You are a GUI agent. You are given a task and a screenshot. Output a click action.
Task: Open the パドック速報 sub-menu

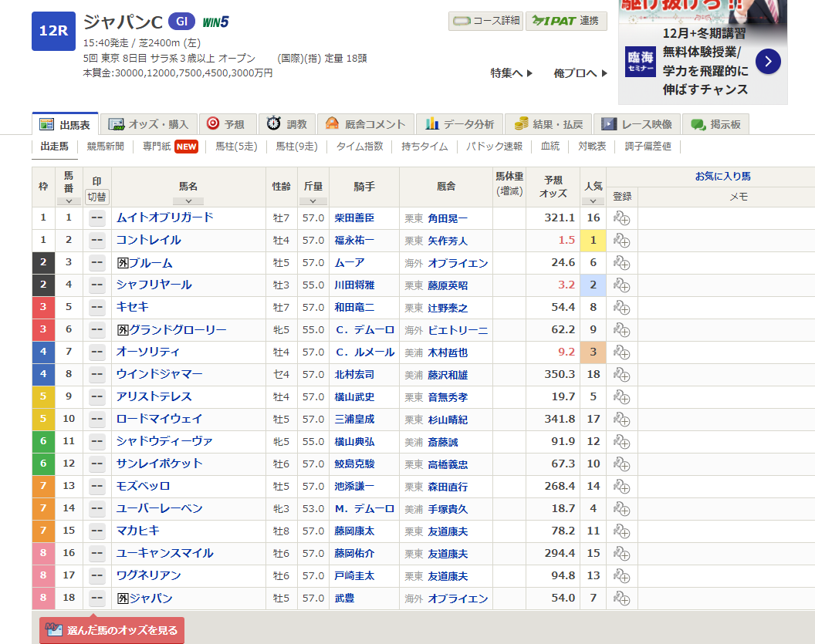494,147
